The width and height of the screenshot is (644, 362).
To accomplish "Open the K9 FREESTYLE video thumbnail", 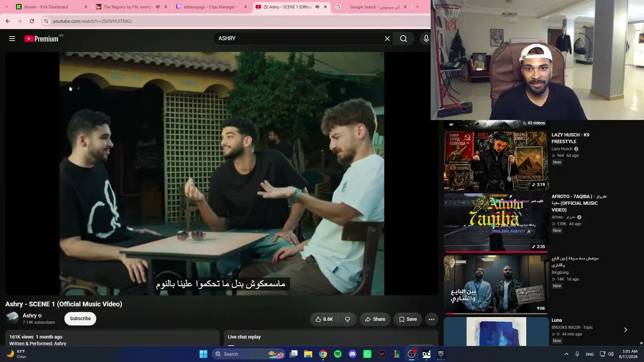I will 496,161.
